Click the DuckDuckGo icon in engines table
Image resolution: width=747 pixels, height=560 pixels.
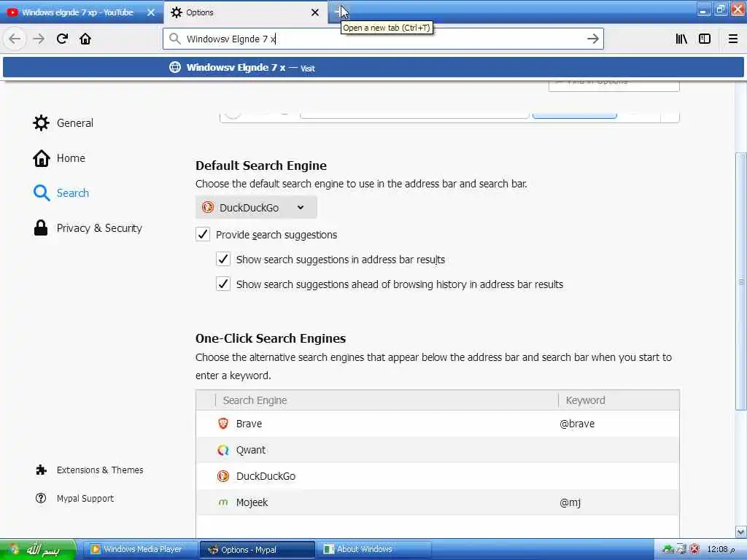pyautogui.click(x=223, y=475)
